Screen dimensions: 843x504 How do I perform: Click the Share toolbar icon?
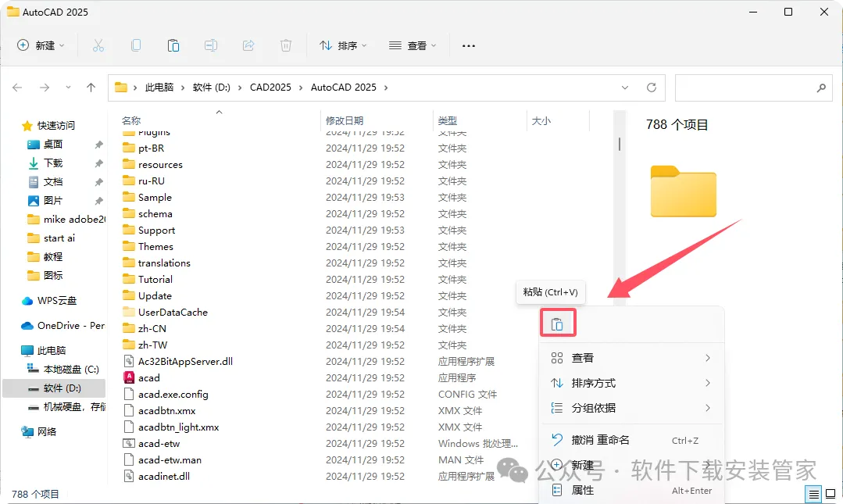tap(248, 46)
